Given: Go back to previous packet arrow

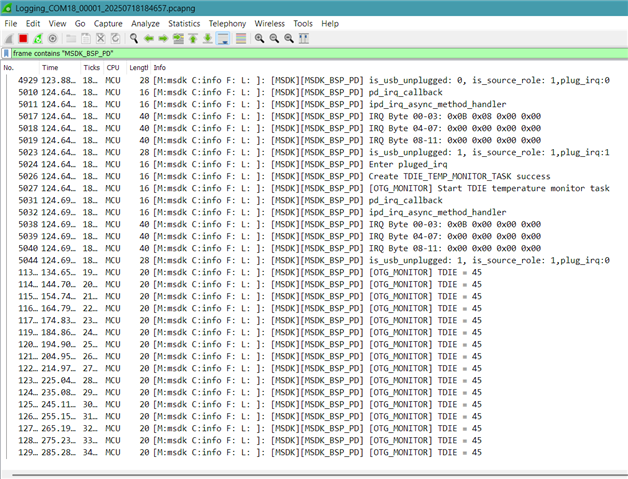Looking at the screenshot, I should pyautogui.click(x=149, y=38).
